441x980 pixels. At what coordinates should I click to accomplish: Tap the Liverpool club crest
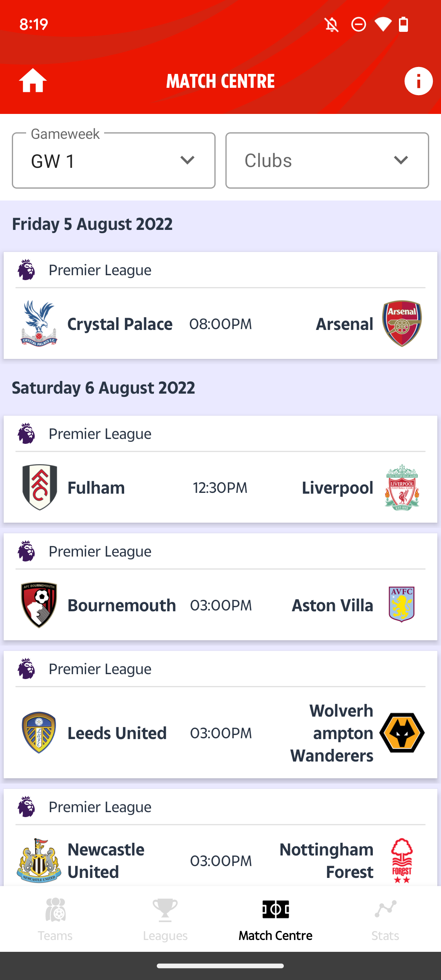[402, 487]
